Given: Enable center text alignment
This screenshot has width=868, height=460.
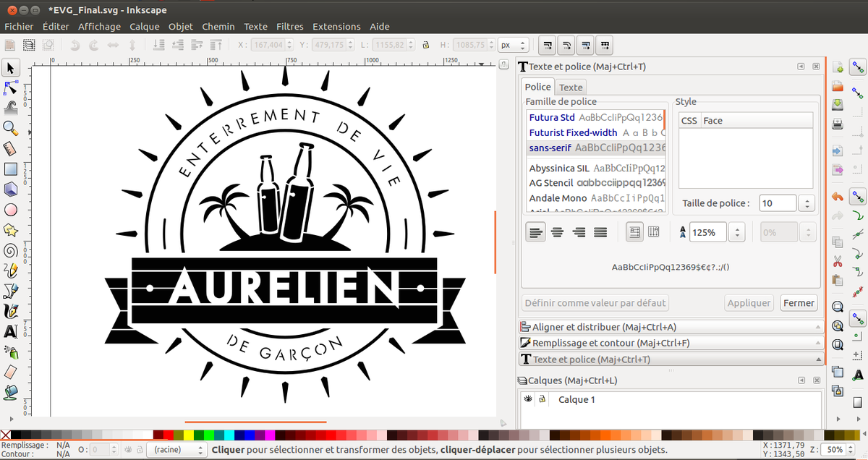Looking at the screenshot, I should (x=557, y=232).
